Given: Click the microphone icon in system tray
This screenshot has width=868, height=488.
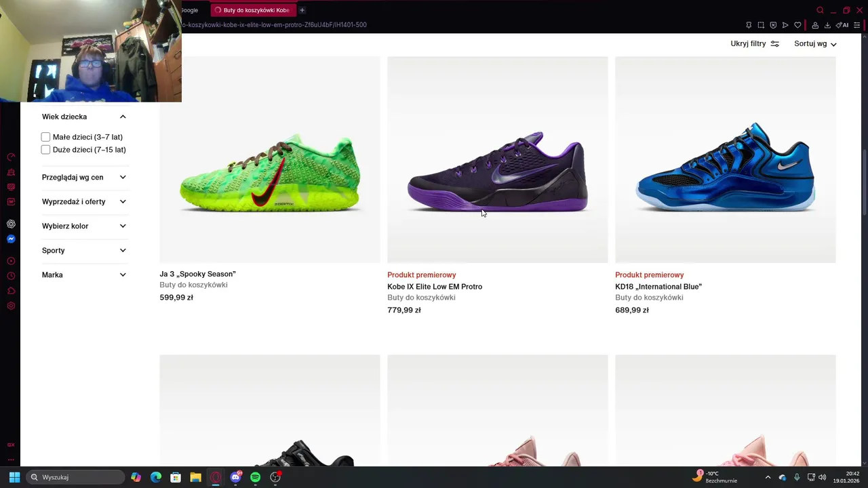Looking at the screenshot, I should 797,477.
